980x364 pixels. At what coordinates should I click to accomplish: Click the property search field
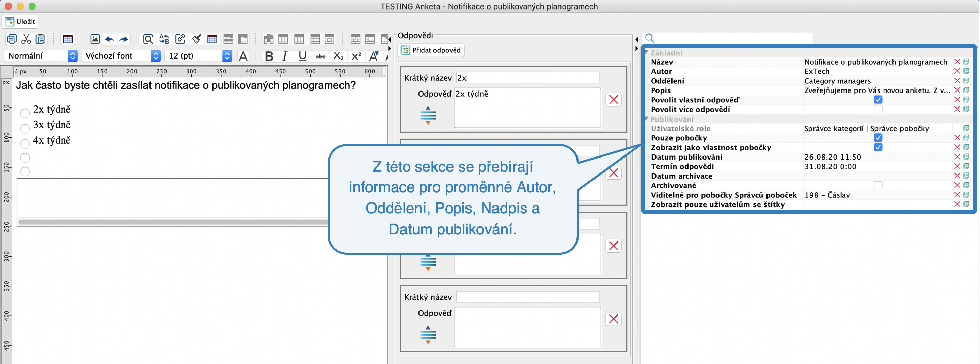[x=727, y=38]
